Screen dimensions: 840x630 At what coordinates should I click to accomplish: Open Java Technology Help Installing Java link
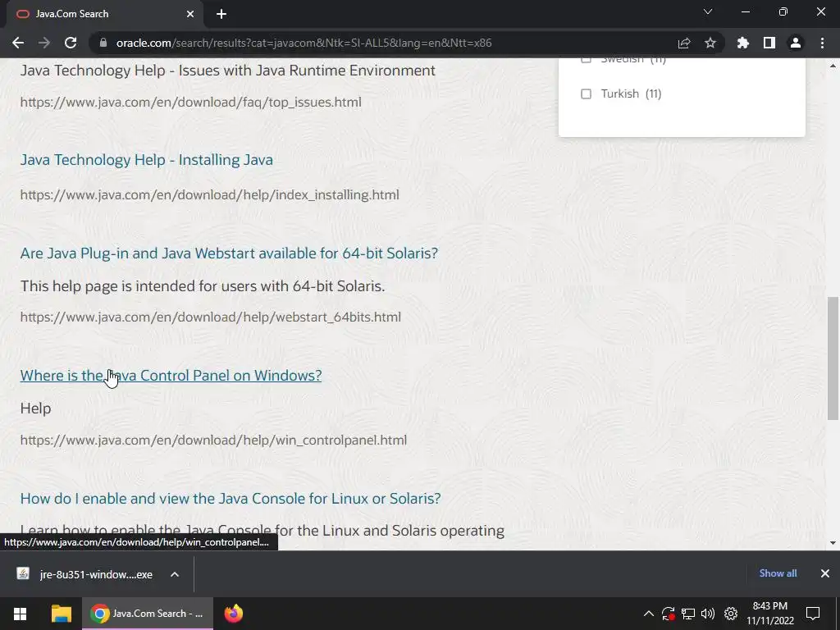coord(146,160)
